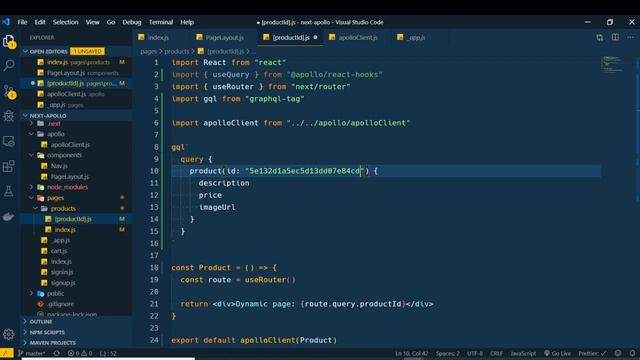
Task: Select apolloClient.js under Open Editors
Action: click(x=76, y=94)
